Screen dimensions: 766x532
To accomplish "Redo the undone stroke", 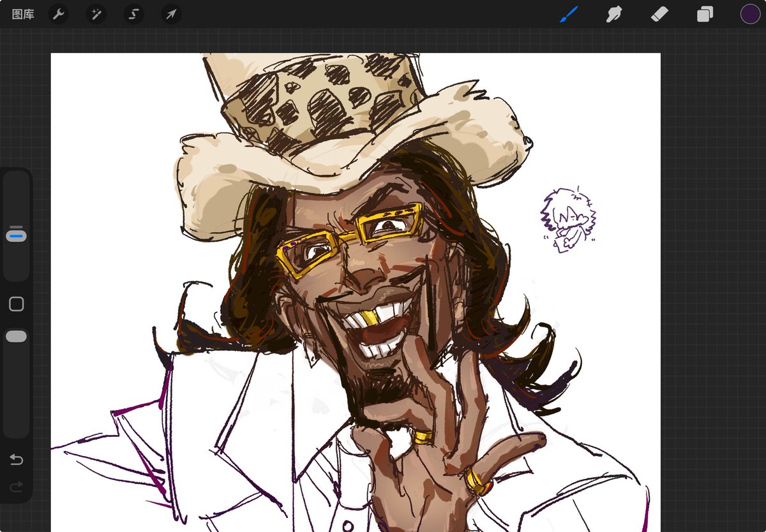I will coord(17,487).
